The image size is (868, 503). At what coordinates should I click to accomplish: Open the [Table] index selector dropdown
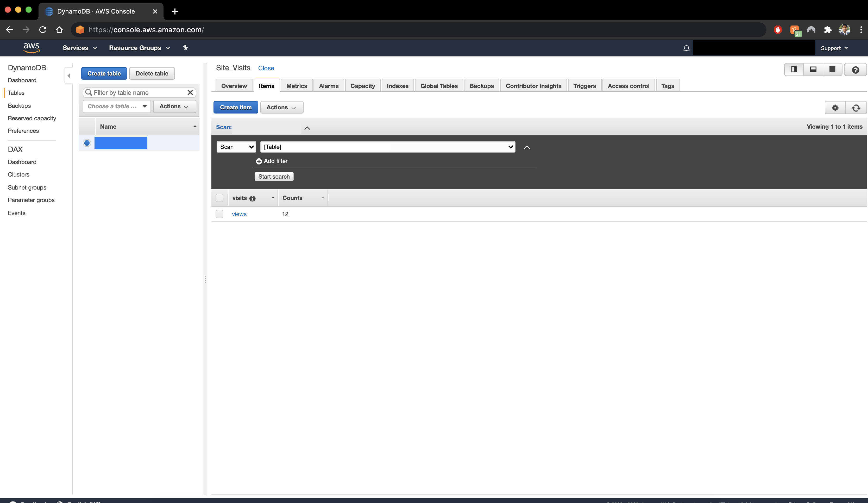click(388, 147)
